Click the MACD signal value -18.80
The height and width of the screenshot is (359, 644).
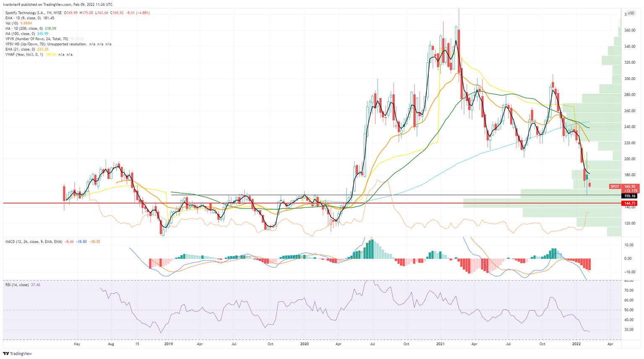[81, 242]
